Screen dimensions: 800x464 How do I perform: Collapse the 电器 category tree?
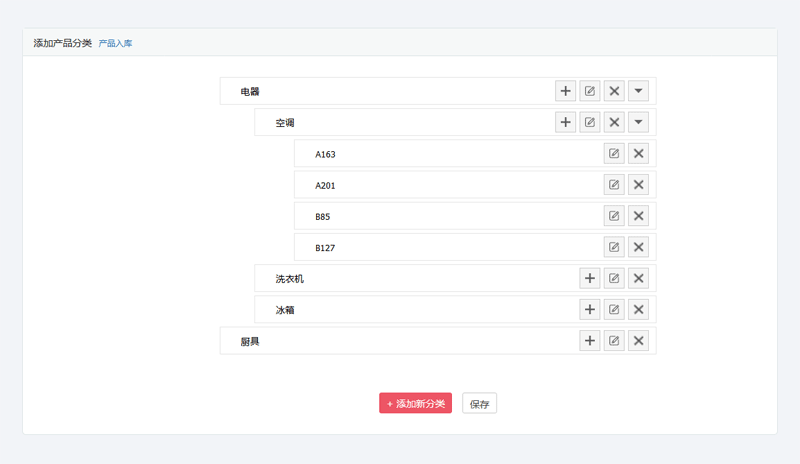click(x=639, y=91)
